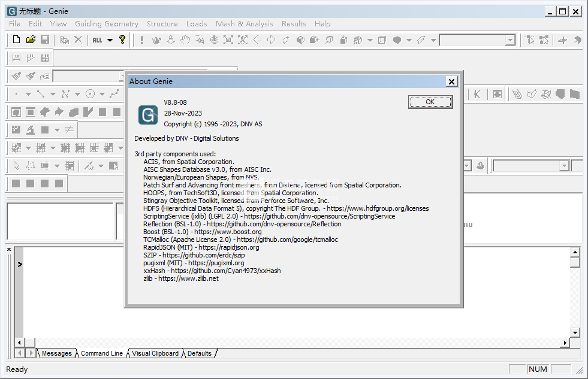Click the Open folder icon
Screen dimensions: 588x379
[31, 40]
